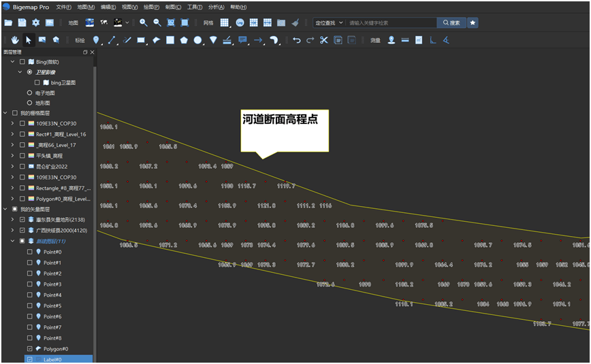Click the zoom in magnifier icon

coord(143,22)
